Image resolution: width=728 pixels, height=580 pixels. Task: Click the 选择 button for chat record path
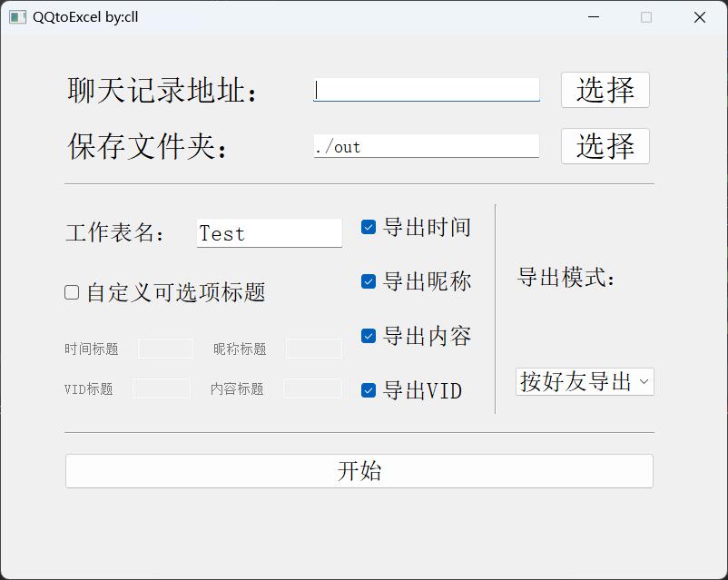[x=605, y=90]
